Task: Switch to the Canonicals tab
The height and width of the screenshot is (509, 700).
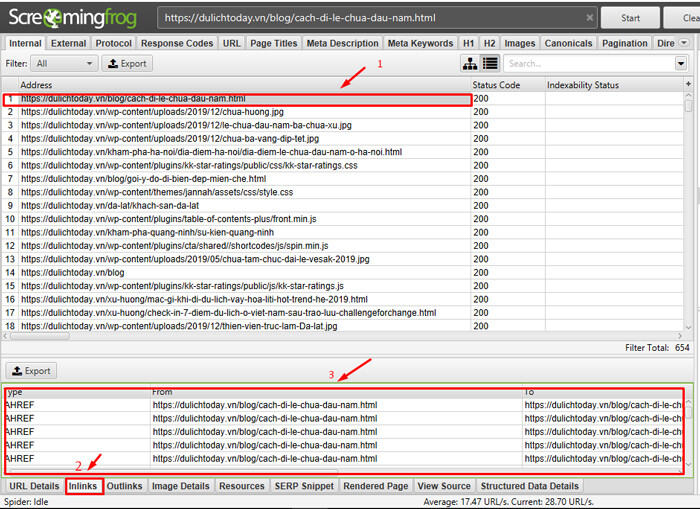Action: click(568, 43)
